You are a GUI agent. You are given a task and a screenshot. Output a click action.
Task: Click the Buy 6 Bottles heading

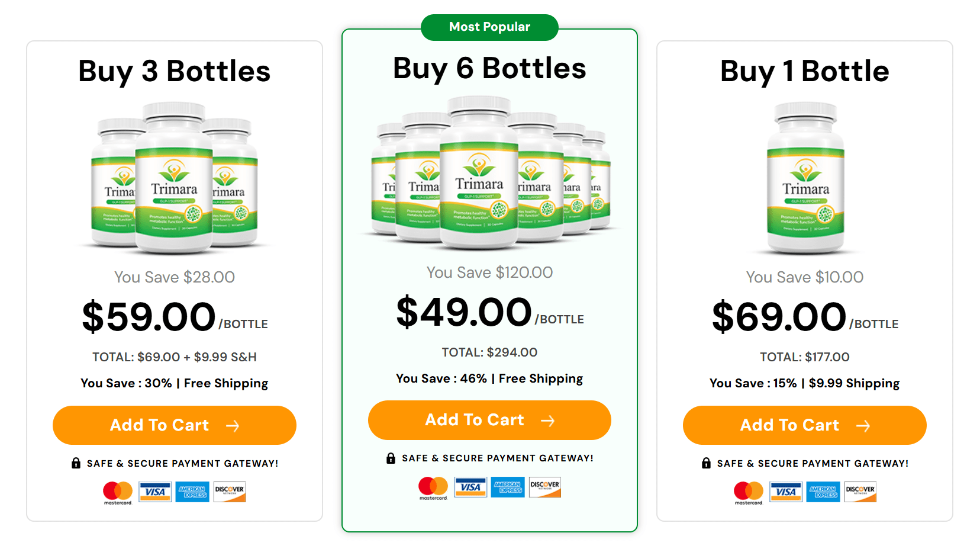point(489,69)
